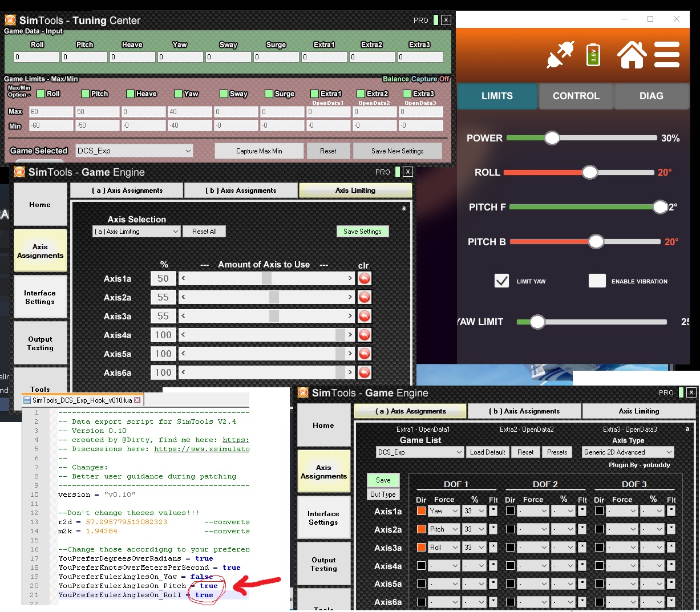
Task: Expand the Generic 2D Advanced axis type dropdown
Action: point(628,452)
